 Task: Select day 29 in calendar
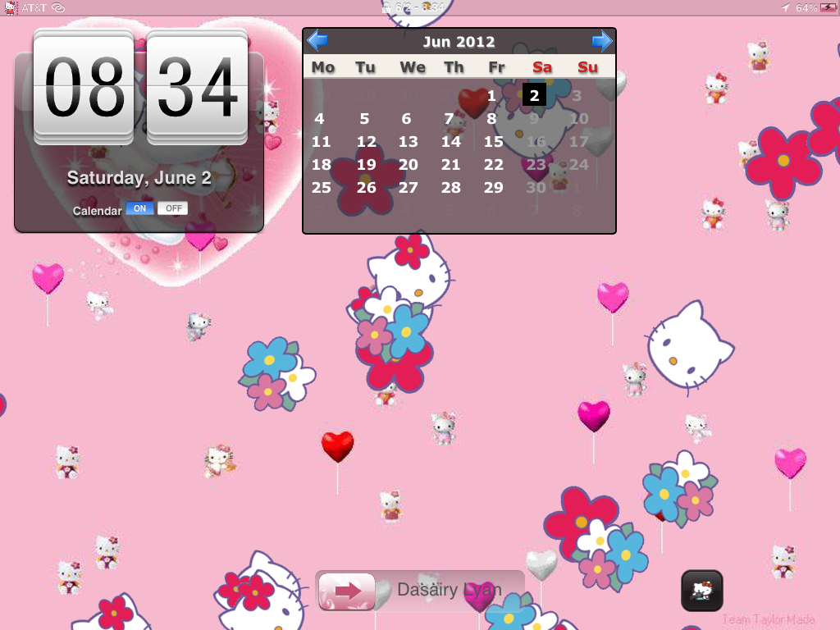click(493, 188)
